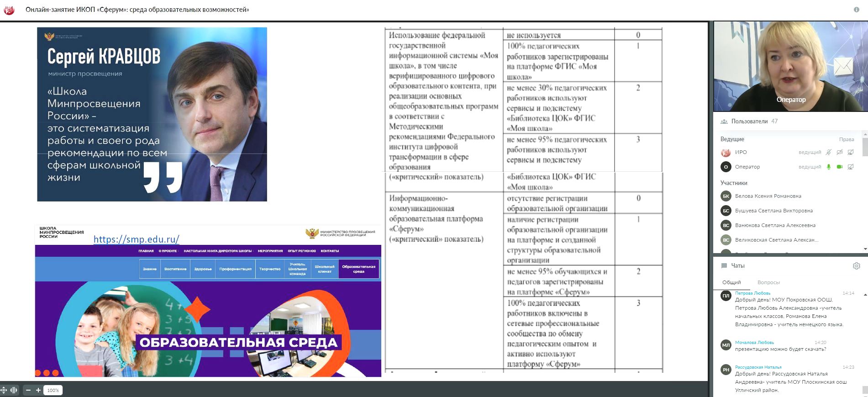
Task: Click the Оператор video thumbnail
Action: click(x=790, y=66)
